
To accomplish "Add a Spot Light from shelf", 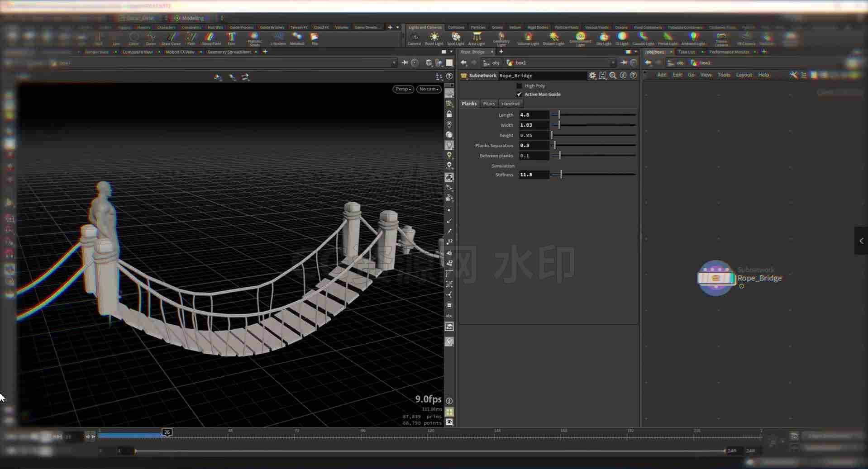I will tap(456, 38).
